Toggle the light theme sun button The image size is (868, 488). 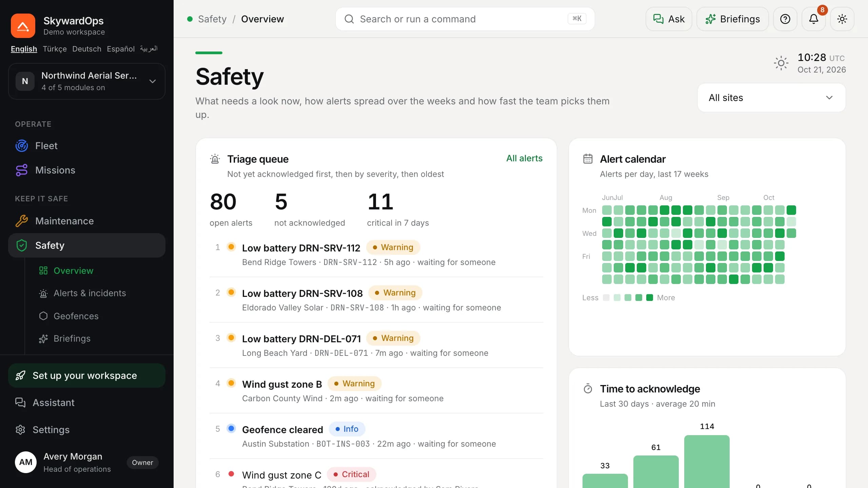[842, 19]
